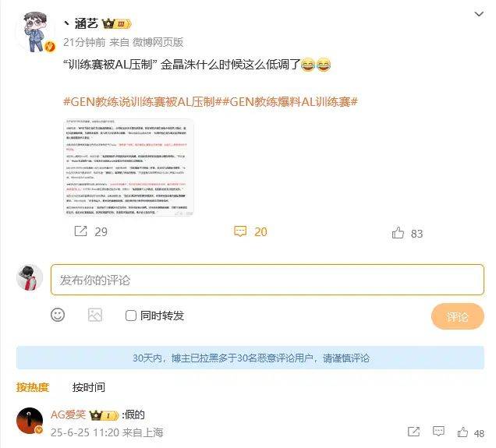Expand the post options chevron menu

pyautogui.click(x=479, y=14)
